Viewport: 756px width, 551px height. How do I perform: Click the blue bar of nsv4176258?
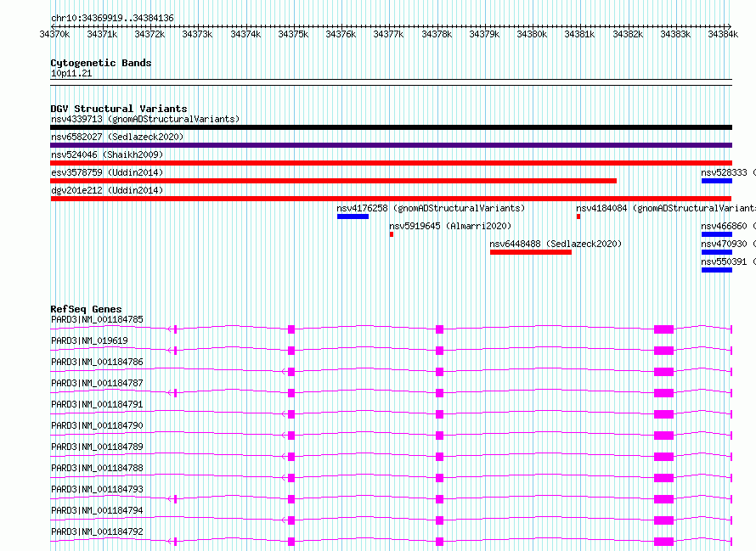(353, 216)
